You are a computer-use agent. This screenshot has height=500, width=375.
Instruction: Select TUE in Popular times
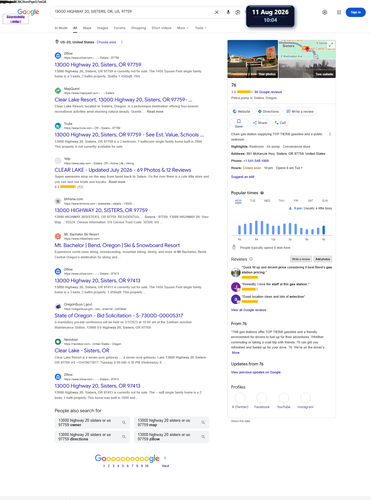point(253,201)
